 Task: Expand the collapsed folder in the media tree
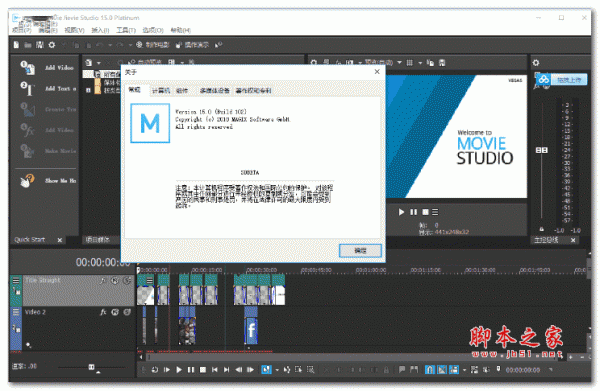coord(88,90)
